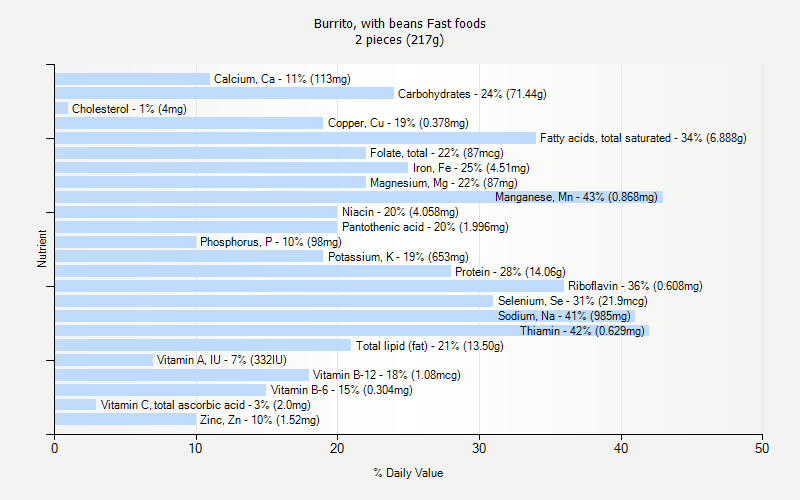
Task: Select the 'Carbohydrates - 24% (71.44g)' label
Action: (472, 94)
